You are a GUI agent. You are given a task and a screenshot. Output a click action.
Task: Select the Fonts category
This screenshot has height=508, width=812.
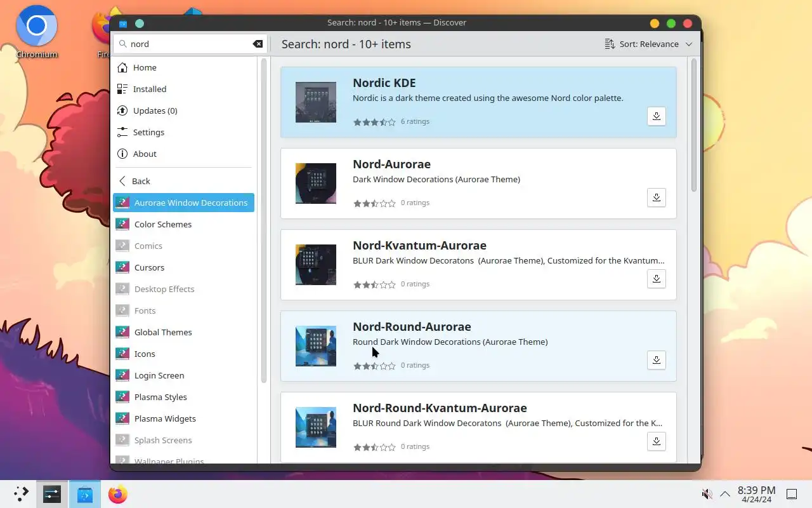[184, 311]
